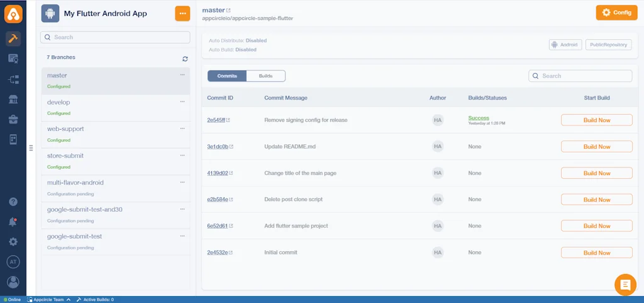644x303 pixels.
Task: Expand the Appcircle Team selector
Action: coord(48,300)
